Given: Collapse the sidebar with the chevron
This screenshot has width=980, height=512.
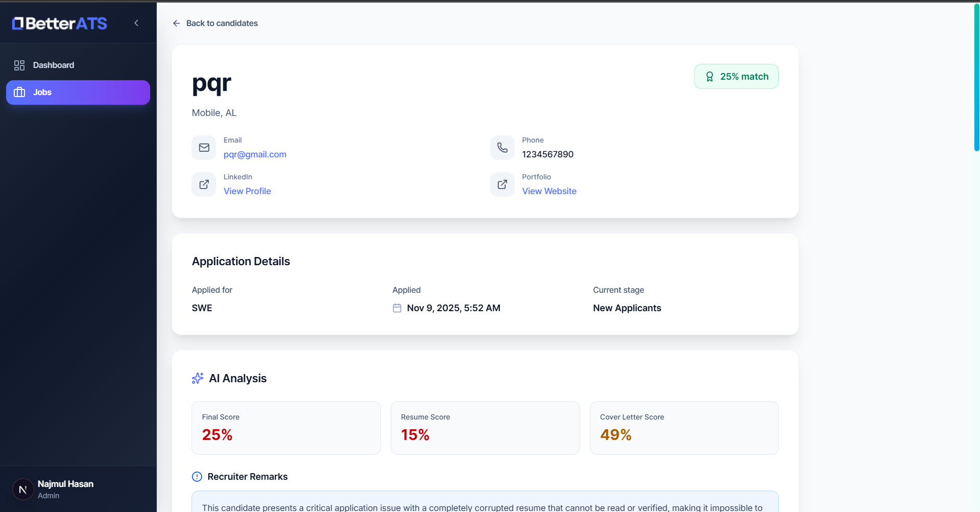Looking at the screenshot, I should 136,23.
